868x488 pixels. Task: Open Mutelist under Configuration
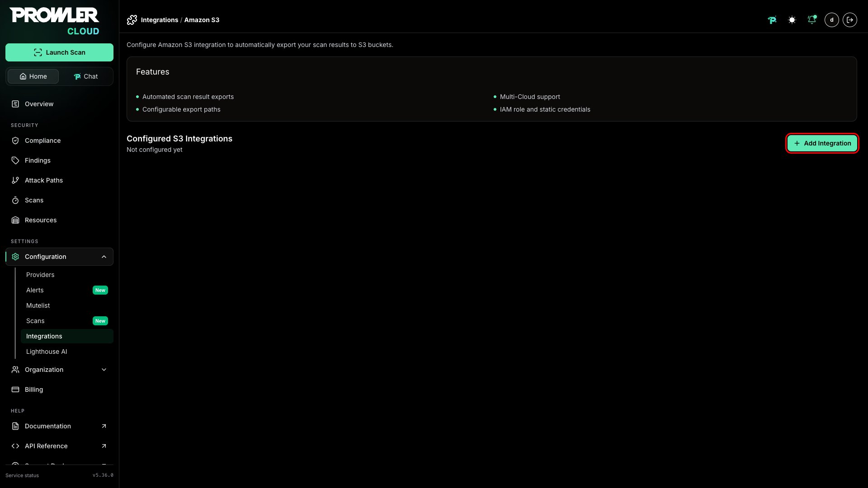point(67,305)
